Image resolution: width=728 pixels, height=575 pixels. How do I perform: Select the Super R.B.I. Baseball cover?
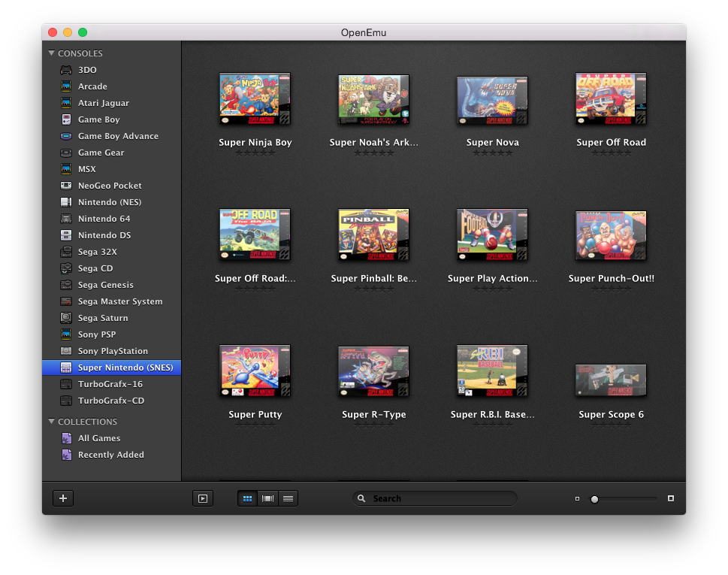[492, 371]
